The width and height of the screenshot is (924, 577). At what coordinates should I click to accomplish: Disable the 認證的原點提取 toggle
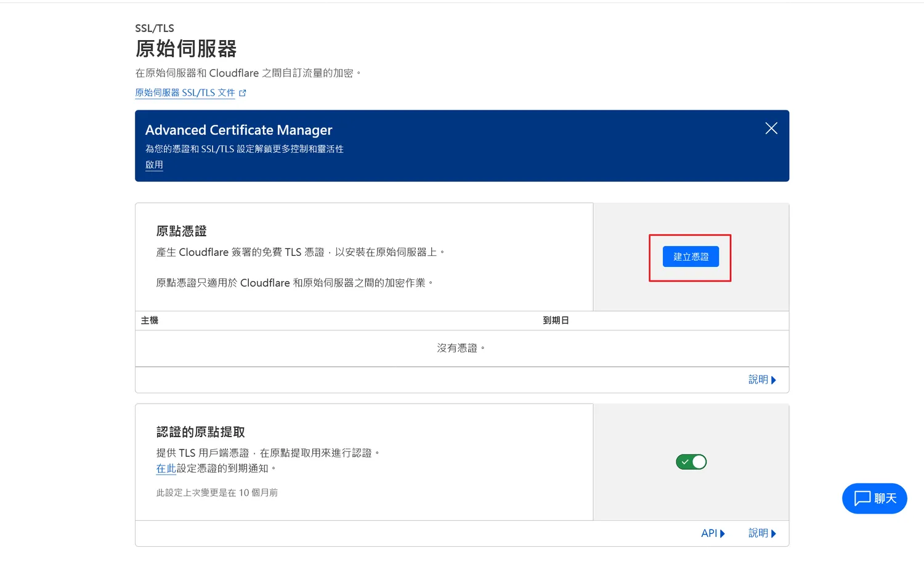point(691,462)
